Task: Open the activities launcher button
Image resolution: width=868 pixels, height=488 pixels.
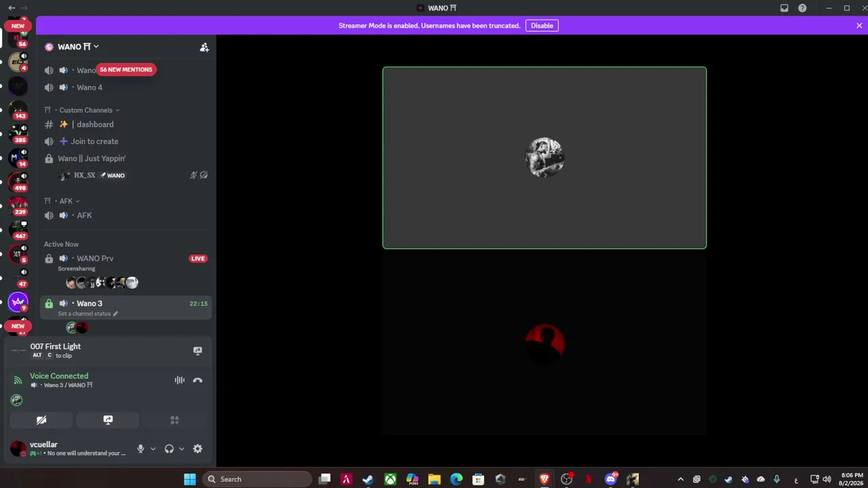Action: 174,420
